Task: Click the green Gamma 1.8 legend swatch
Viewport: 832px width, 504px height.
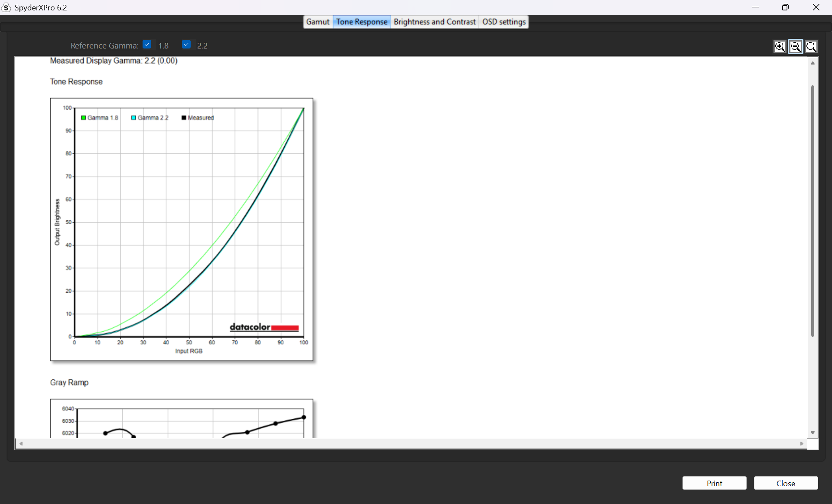Action: click(x=83, y=118)
